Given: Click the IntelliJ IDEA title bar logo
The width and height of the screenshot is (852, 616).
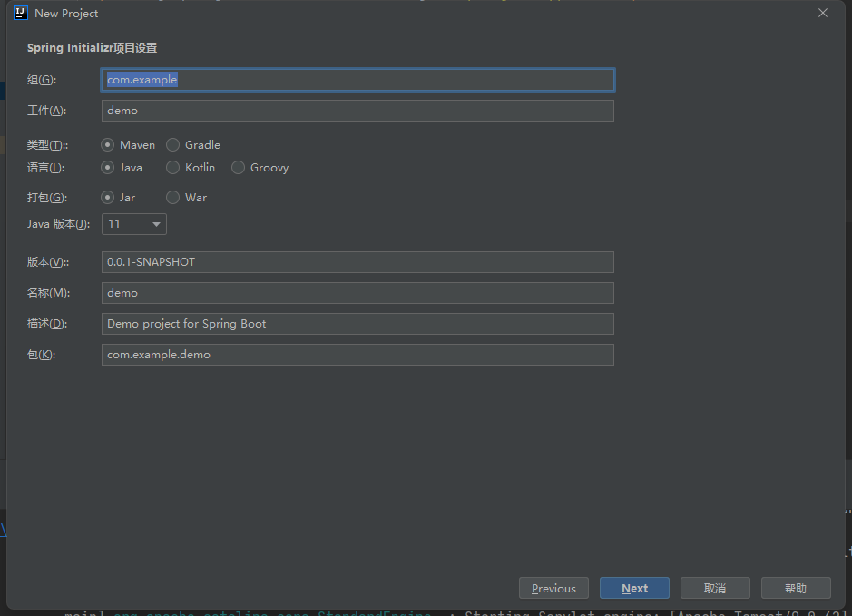Looking at the screenshot, I should [x=20, y=13].
